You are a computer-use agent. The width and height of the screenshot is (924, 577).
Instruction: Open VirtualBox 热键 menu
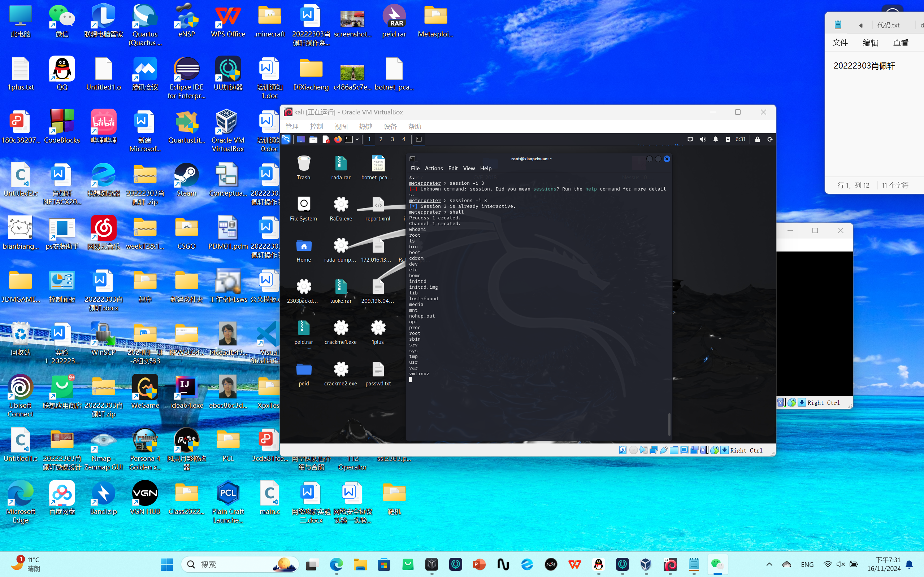coord(365,126)
